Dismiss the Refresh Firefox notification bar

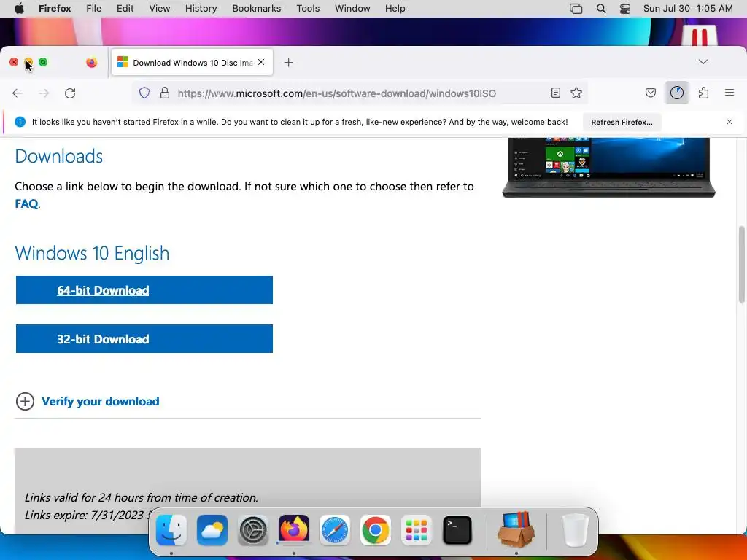[729, 122]
